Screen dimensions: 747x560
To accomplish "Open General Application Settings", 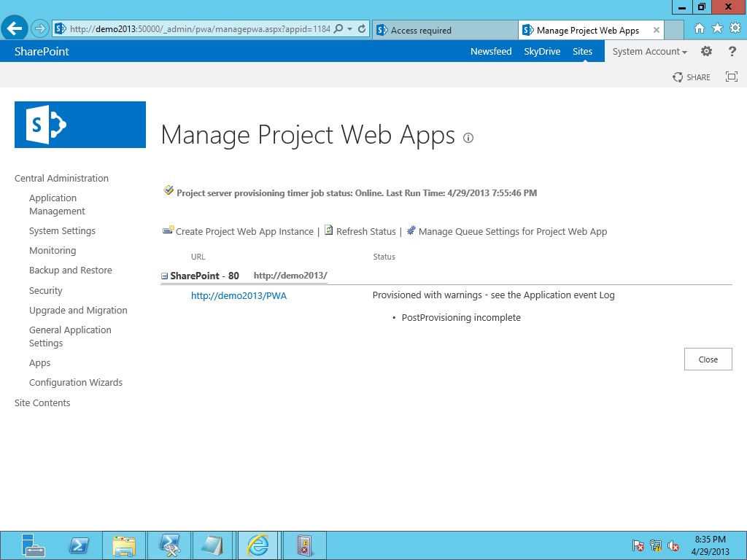I will [70, 336].
